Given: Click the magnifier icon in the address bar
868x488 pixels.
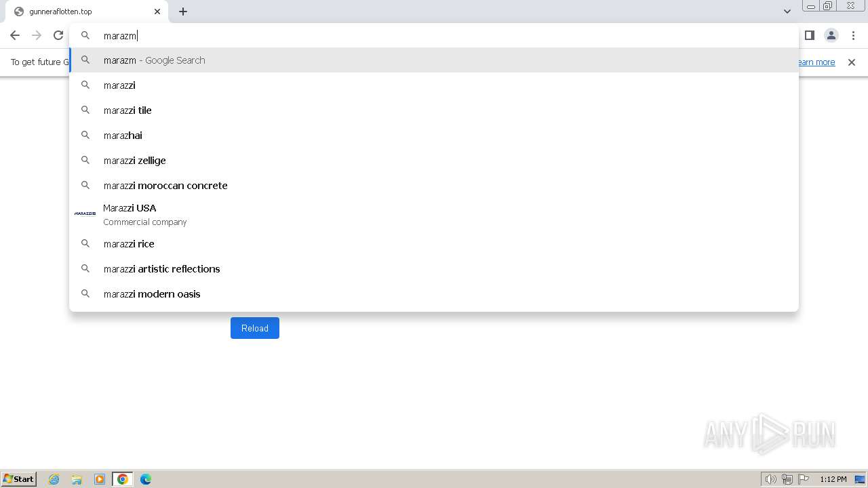Looking at the screenshot, I should pyautogui.click(x=85, y=35).
